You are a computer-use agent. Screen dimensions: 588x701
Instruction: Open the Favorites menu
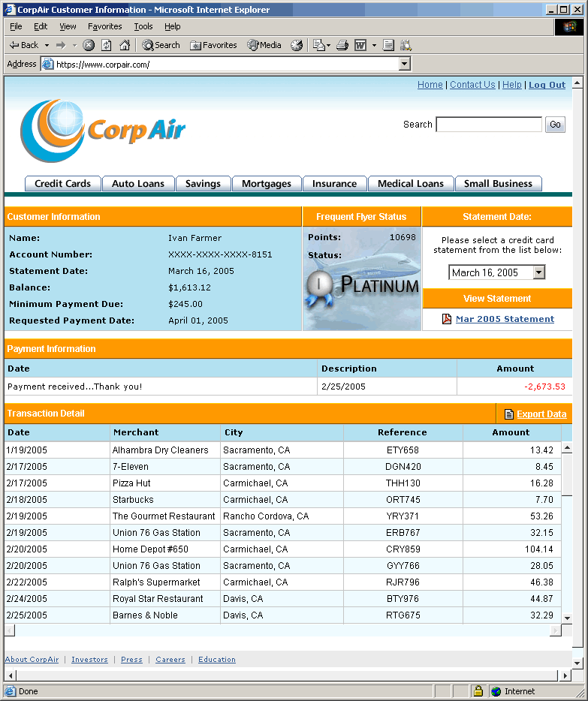[104, 26]
